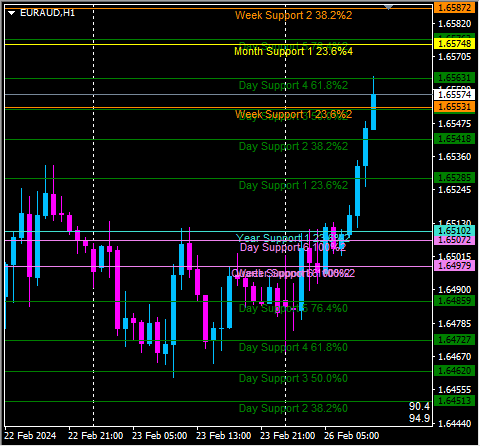Click the '23 Feb 13:00' time axis label
This screenshot has width=480, height=447.
point(224,436)
